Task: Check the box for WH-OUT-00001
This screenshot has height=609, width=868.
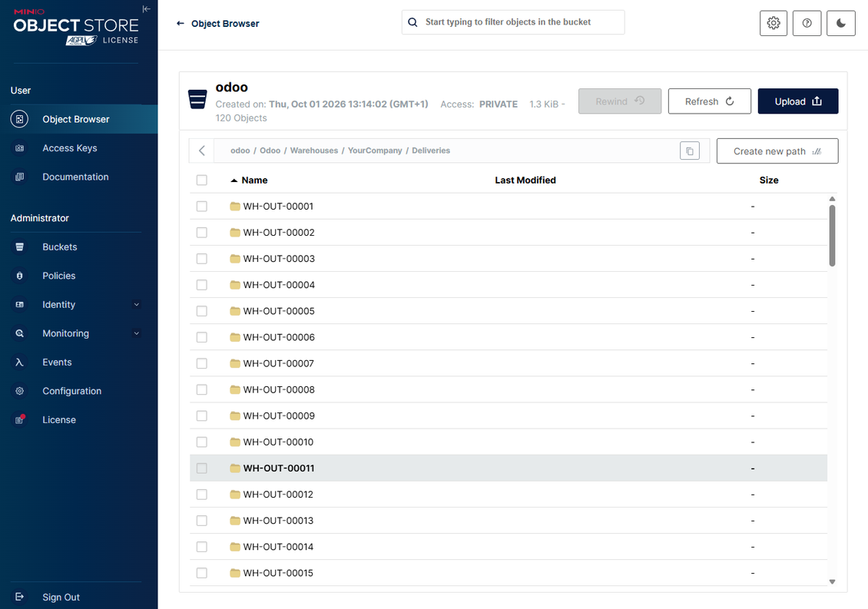Action: 201,206
